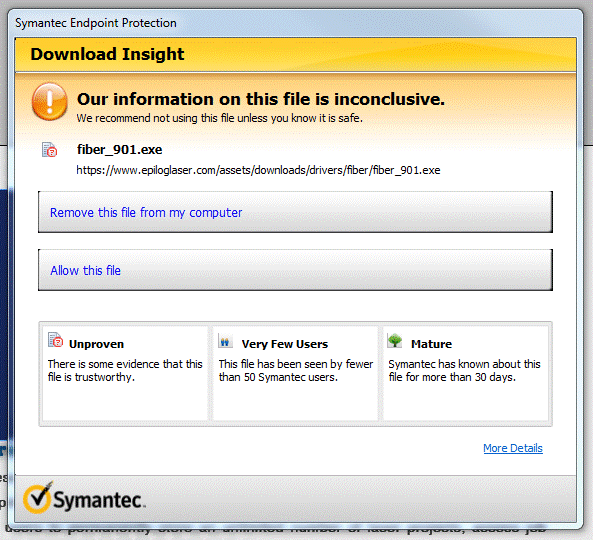This screenshot has height=540, width=593.
Task: Click the Mature green tree icon
Action: tap(395, 340)
